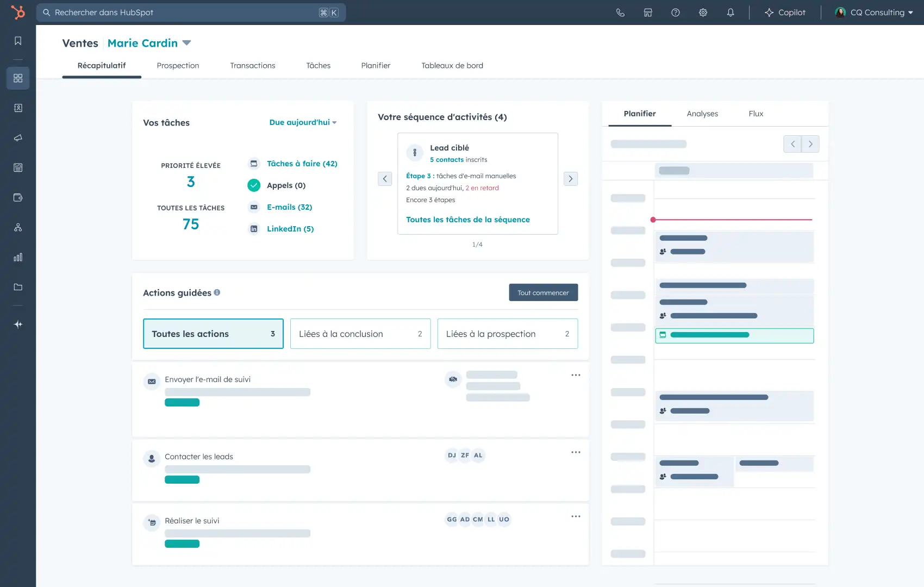Screen dimensions: 924x587
Task: Select the Toutes les actions filter
Action: 213,334
